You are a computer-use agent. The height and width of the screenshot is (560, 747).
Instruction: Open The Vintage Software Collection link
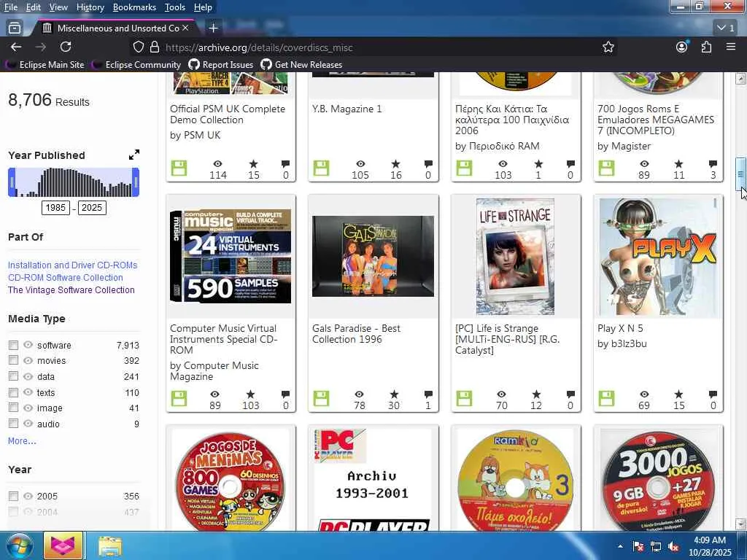(71, 290)
